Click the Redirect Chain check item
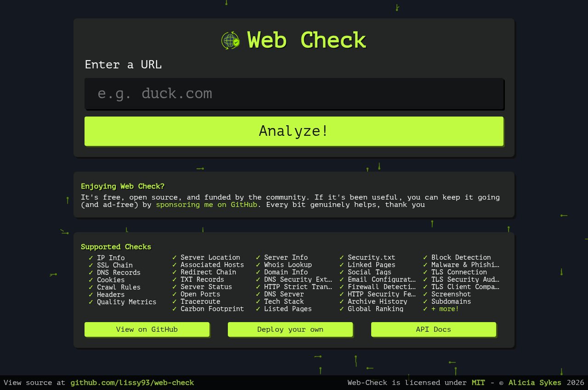This screenshot has width=588, height=390. (208, 272)
